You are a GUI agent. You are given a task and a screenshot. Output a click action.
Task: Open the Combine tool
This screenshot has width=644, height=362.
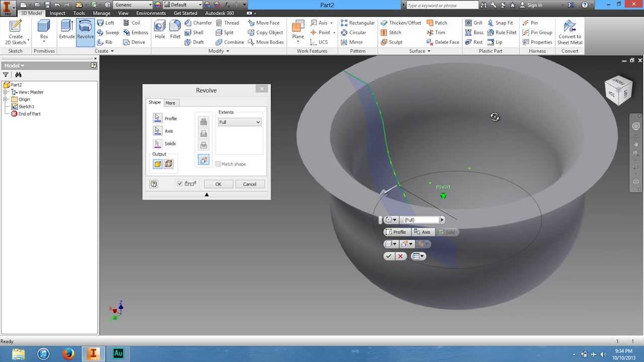(x=229, y=42)
